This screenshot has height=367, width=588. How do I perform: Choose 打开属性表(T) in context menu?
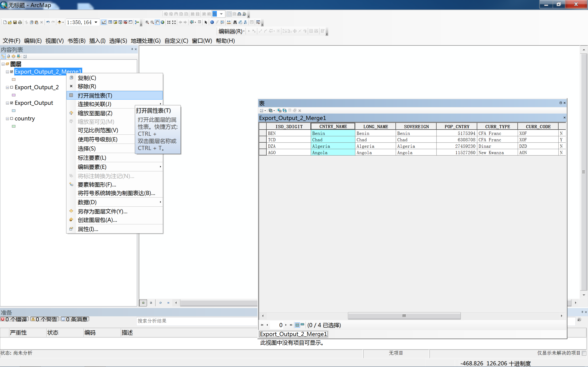[95, 95]
